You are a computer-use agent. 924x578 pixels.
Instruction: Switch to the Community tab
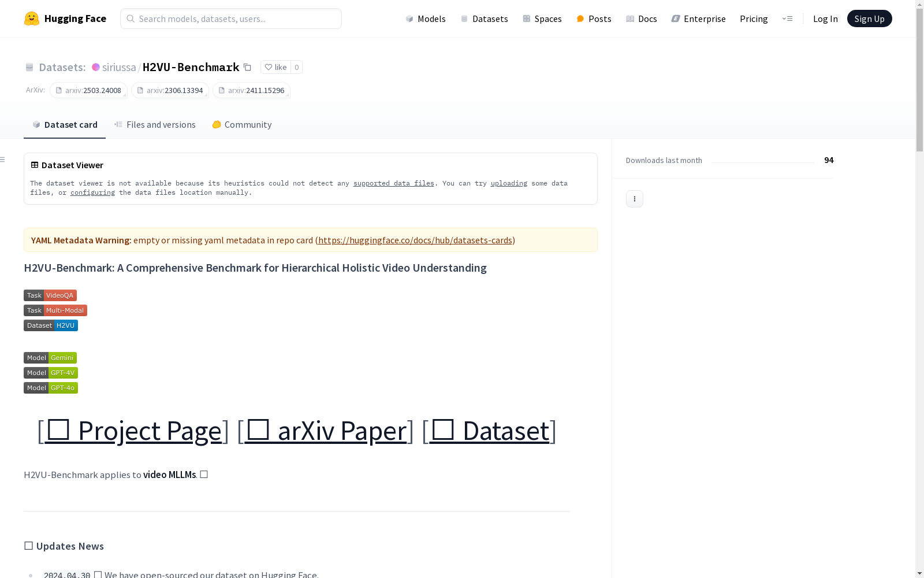click(x=241, y=124)
